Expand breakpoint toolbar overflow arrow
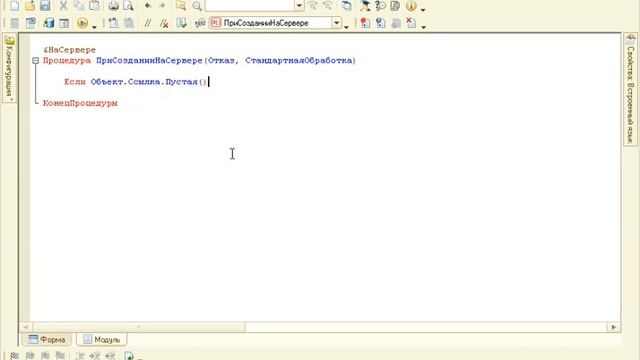The width and height of the screenshot is (640, 360). tap(424, 27)
